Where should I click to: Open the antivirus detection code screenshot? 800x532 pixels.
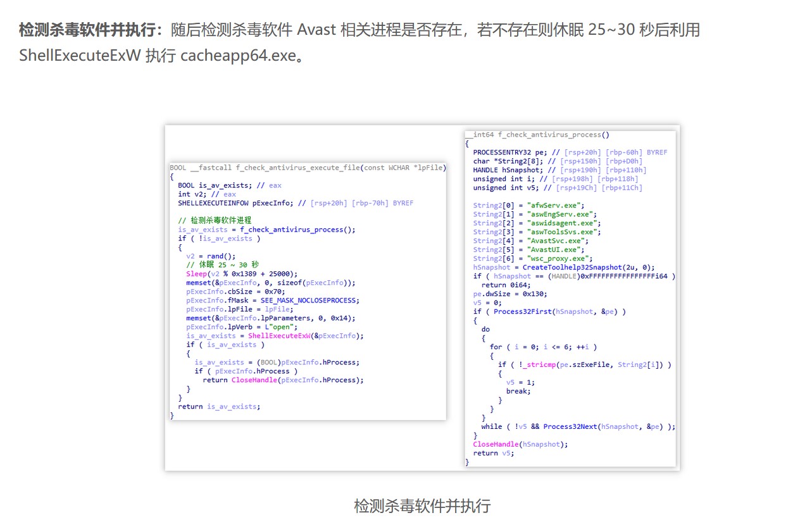click(x=422, y=297)
